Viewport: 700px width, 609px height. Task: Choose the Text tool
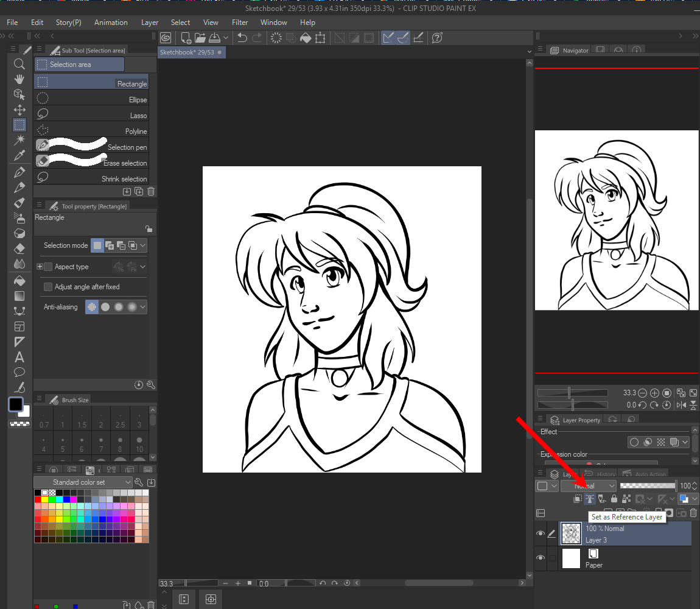click(19, 357)
